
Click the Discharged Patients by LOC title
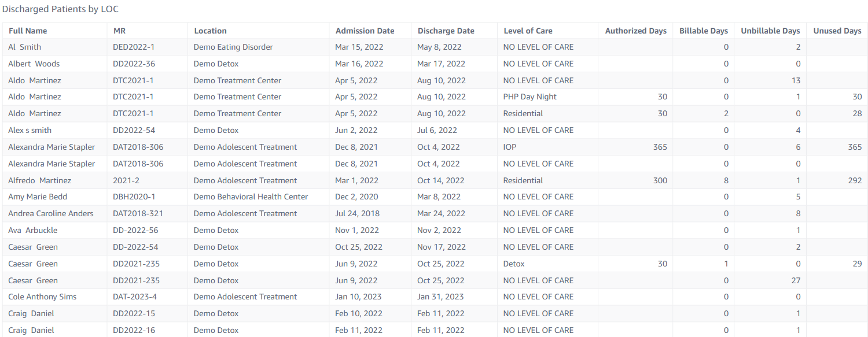[60, 10]
